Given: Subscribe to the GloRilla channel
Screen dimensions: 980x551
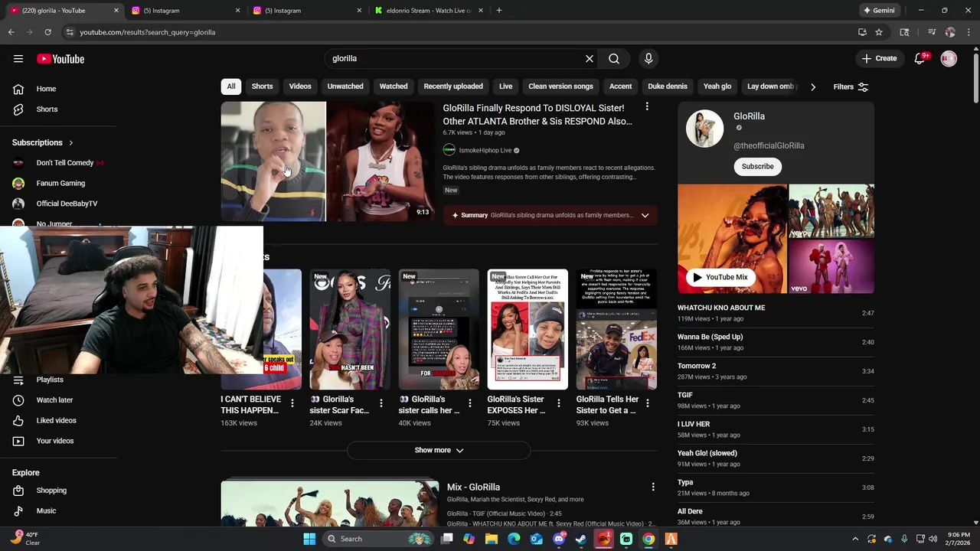Looking at the screenshot, I should click(757, 167).
